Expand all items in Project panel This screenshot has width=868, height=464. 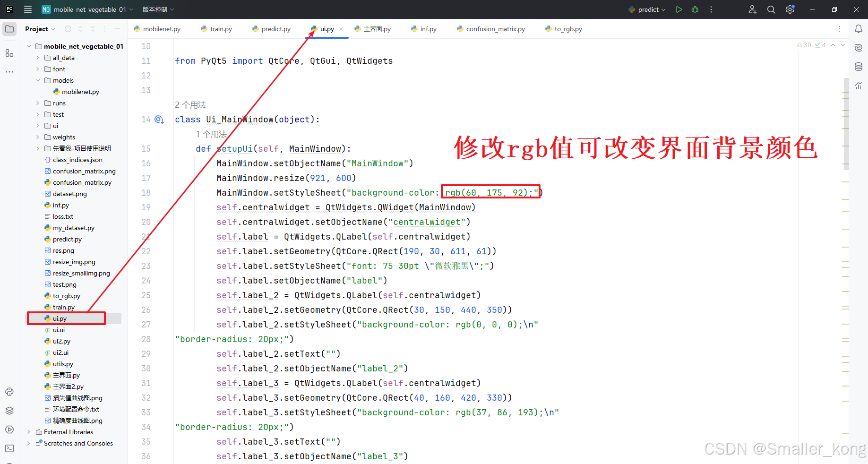point(80,29)
